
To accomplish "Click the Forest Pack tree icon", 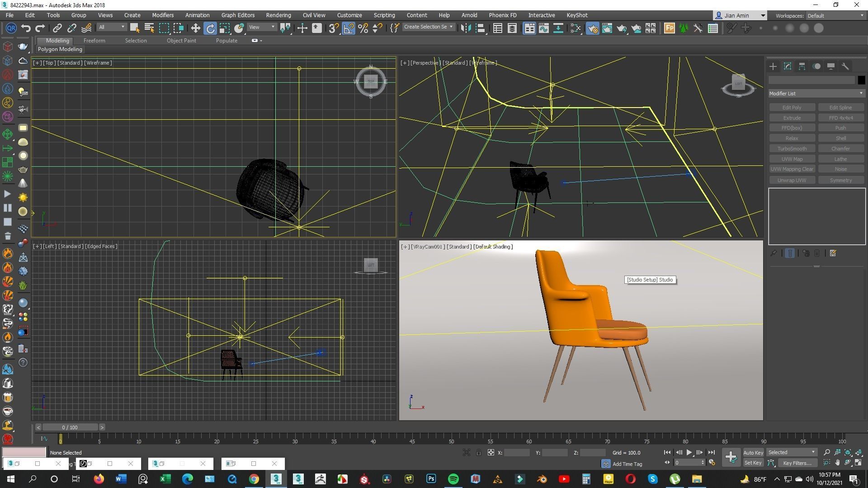I will click(684, 28).
